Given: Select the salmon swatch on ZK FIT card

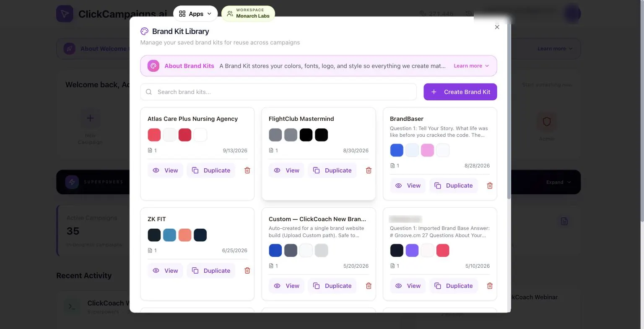Looking at the screenshot, I should (185, 235).
